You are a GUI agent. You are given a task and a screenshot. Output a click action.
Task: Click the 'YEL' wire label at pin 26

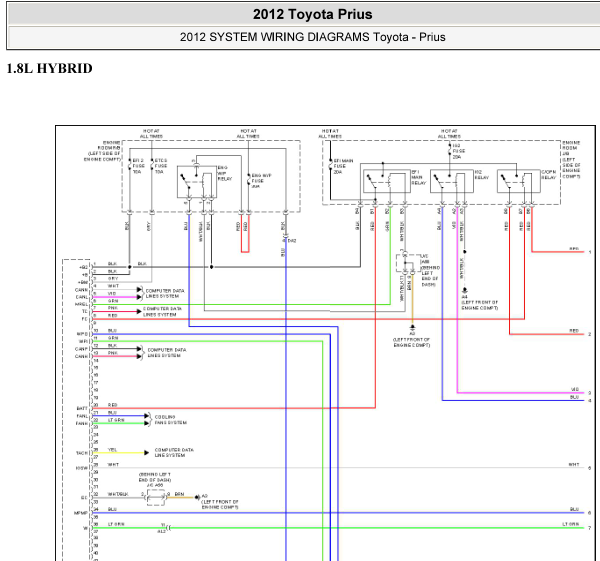112,450
